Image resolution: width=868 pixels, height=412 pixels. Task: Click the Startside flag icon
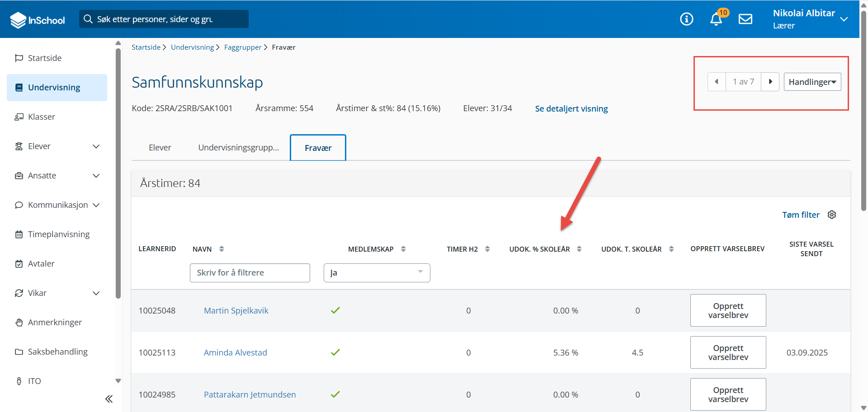[19, 58]
